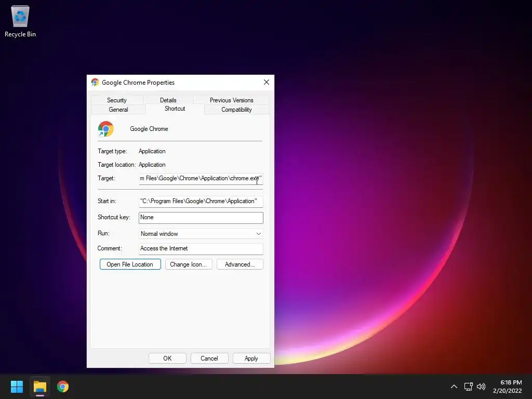Click the Change Icon button
This screenshot has height=399, width=532.
189,264
